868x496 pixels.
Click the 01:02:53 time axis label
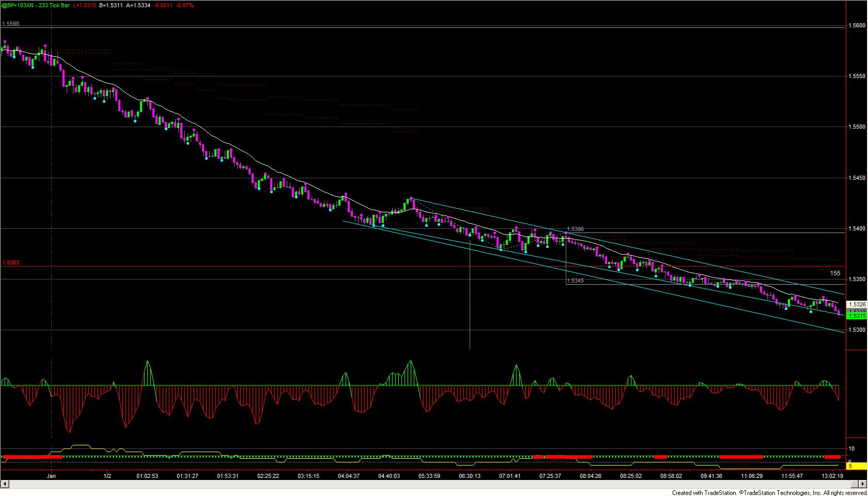[147, 476]
